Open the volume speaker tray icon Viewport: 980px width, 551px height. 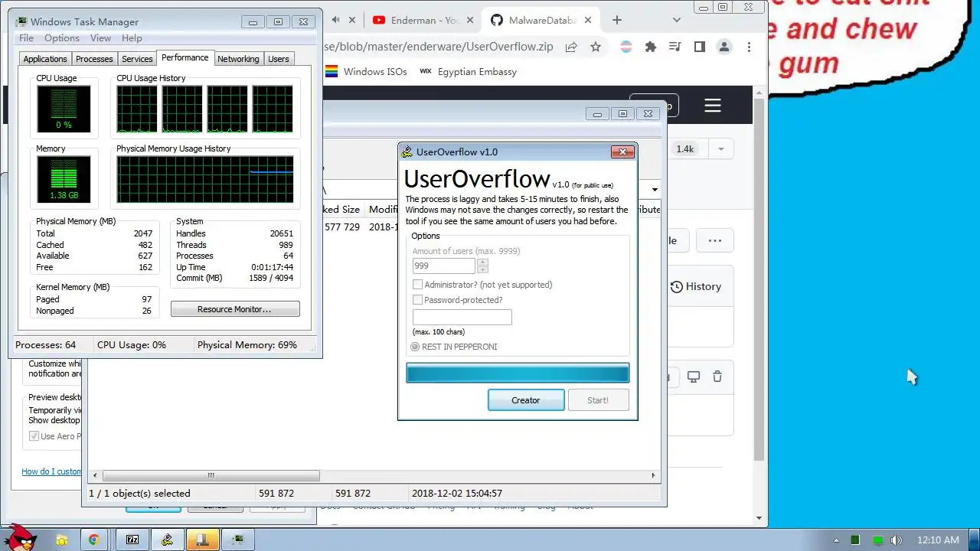pyautogui.click(x=897, y=540)
